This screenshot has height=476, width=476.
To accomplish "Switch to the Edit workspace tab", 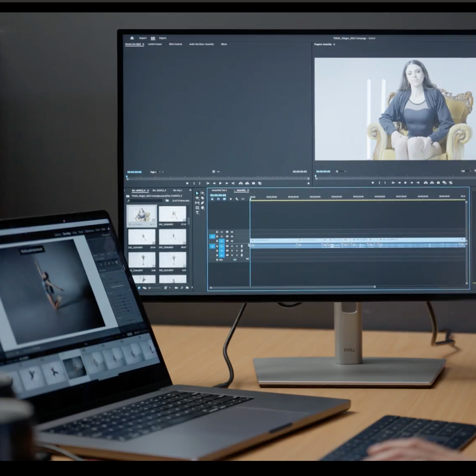I will tap(153, 38).
